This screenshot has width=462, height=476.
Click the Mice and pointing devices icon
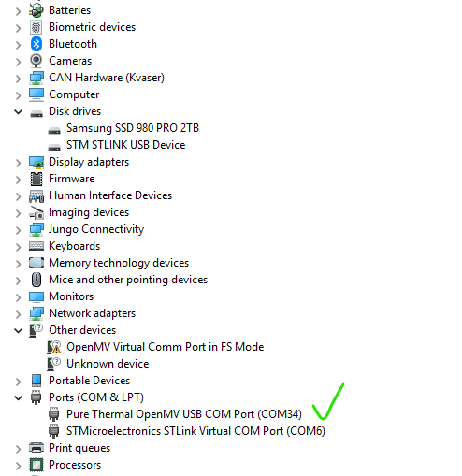[x=36, y=280]
